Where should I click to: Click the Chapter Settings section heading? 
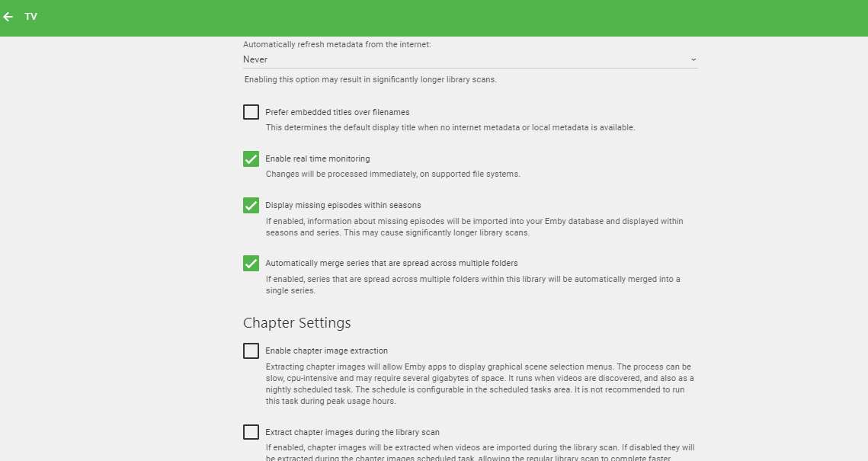pyautogui.click(x=296, y=322)
